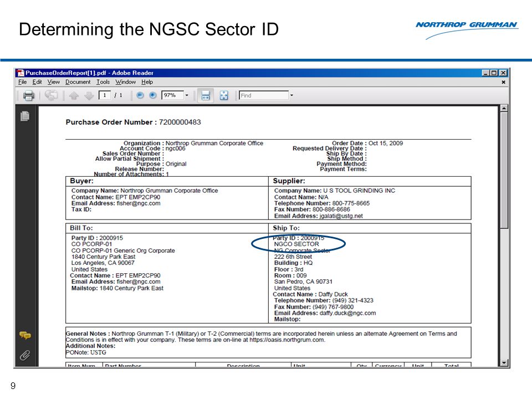Open the Help menu
The width and height of the screenshot is (532, 399).
pos(147,82)
